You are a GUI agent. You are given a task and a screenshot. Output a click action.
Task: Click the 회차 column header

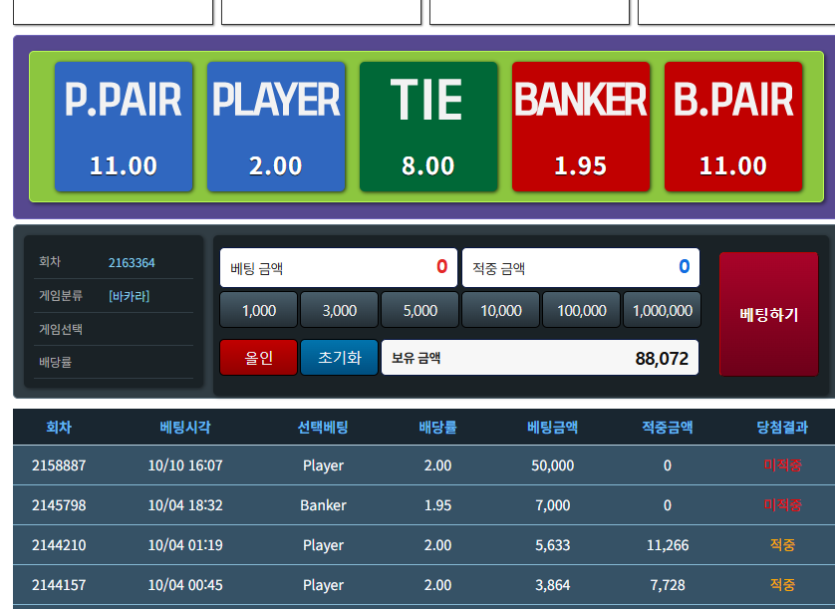(x=59, y=427)
